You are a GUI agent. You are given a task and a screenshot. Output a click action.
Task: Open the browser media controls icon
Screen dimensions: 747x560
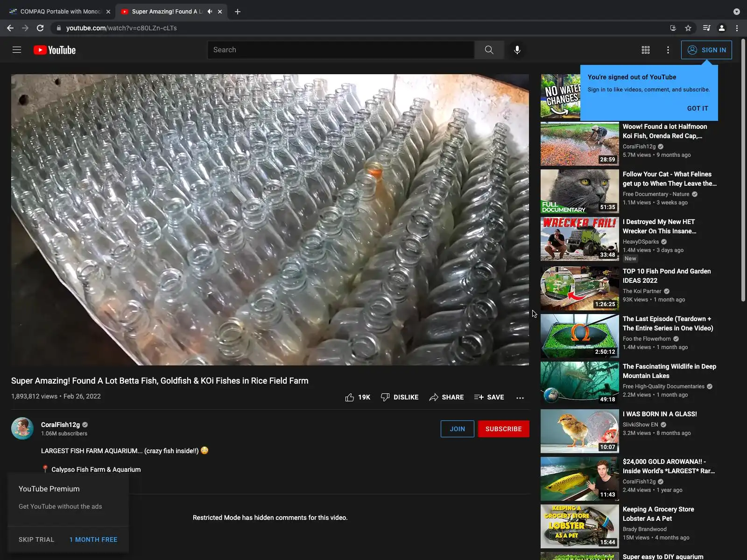click(707, 28)
